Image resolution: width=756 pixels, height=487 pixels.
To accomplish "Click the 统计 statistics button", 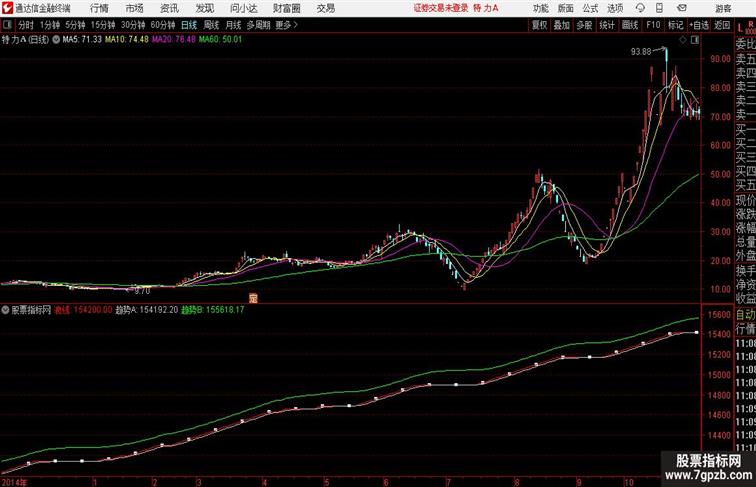I will pos(607,25).
